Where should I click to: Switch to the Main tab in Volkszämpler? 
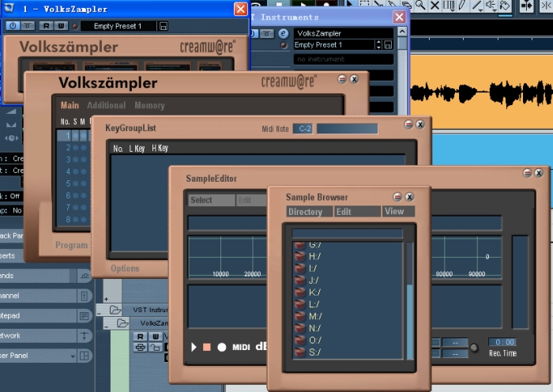[70, 105]
